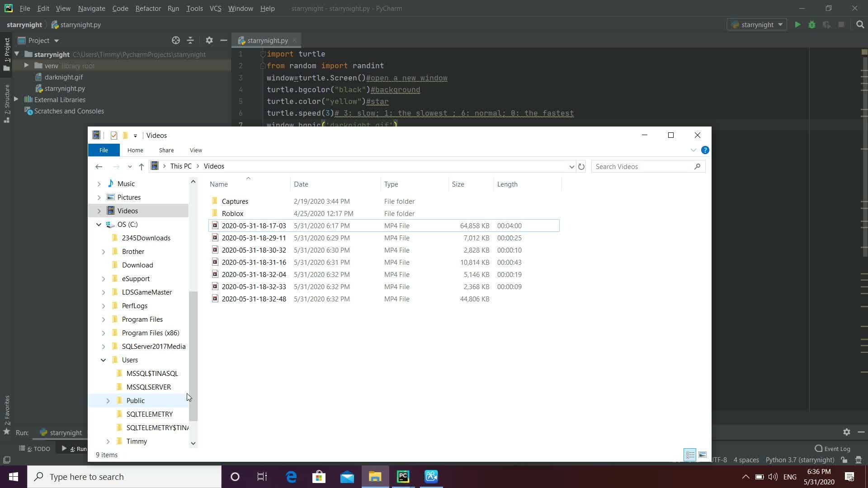The height and width of the screenshot is (488, 868).
Task: Expand the Timmy folder in tree
Action: 108,441
